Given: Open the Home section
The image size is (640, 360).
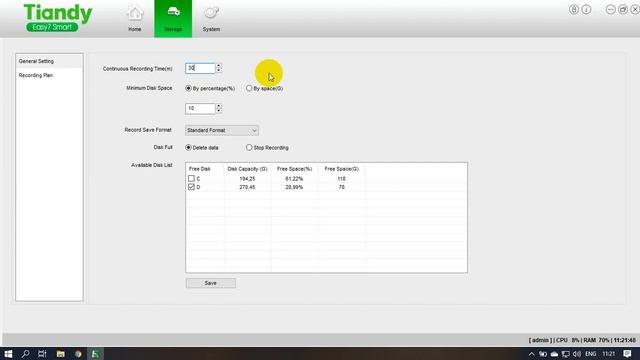Looking at the screenshot, I should point(135,18).
